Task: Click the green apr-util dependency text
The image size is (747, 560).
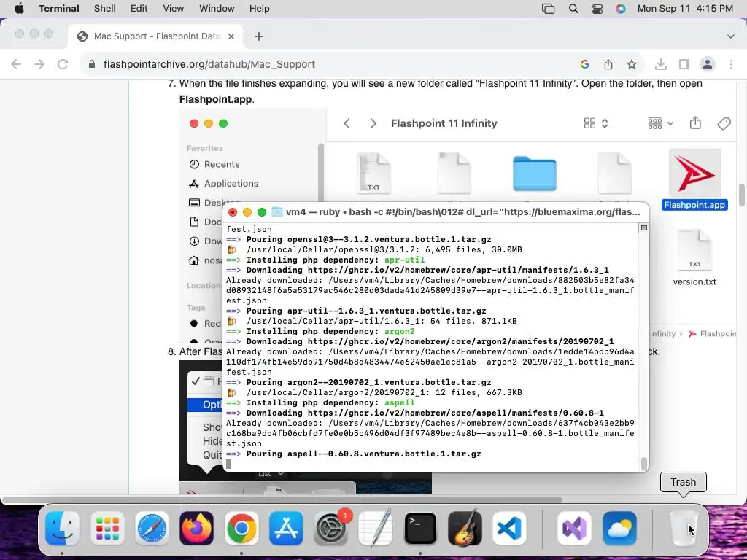Action: tap(404, 260)
